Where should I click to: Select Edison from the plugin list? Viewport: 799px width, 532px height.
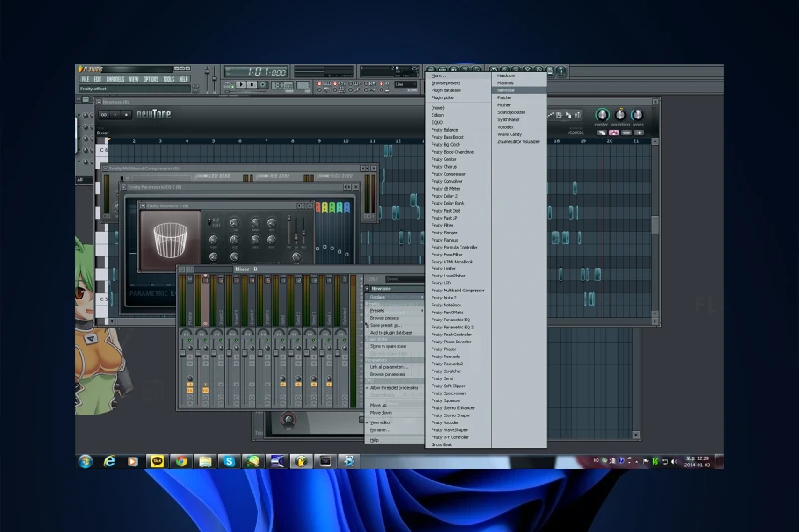click(x=458, y=115)
